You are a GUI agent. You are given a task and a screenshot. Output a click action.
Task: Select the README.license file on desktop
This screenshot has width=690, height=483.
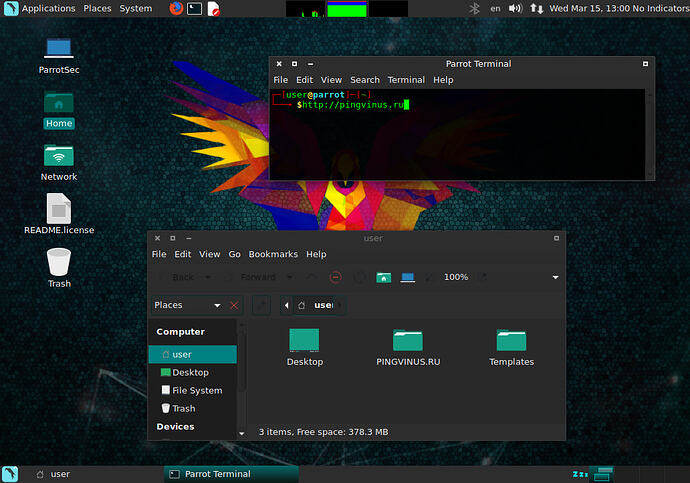click(59, 214)
